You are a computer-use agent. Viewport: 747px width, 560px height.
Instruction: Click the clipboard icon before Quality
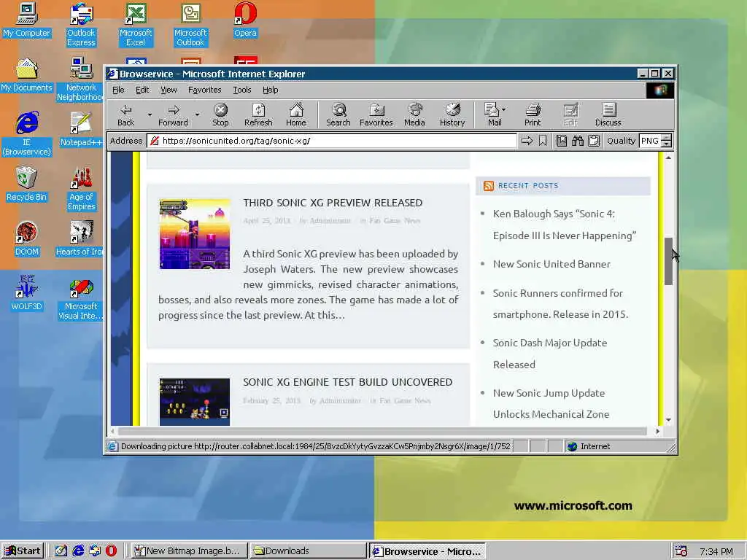pos(594,141)
